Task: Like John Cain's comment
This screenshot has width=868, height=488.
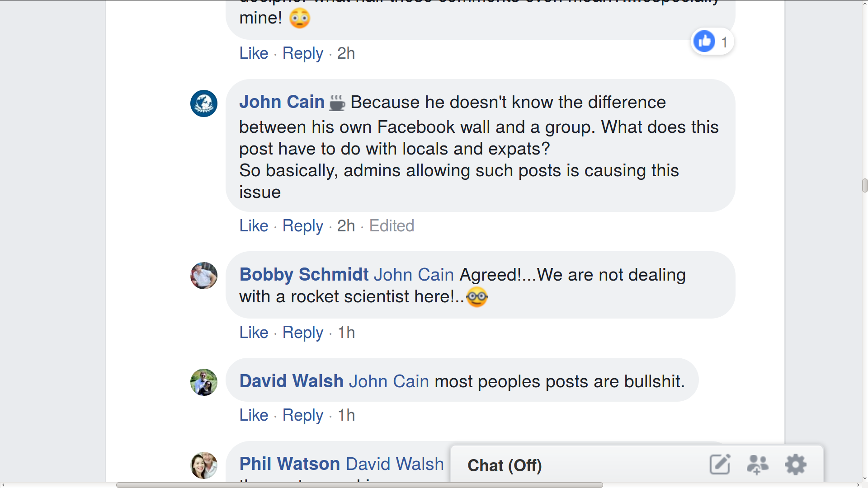Action: (x=253, y=226)
